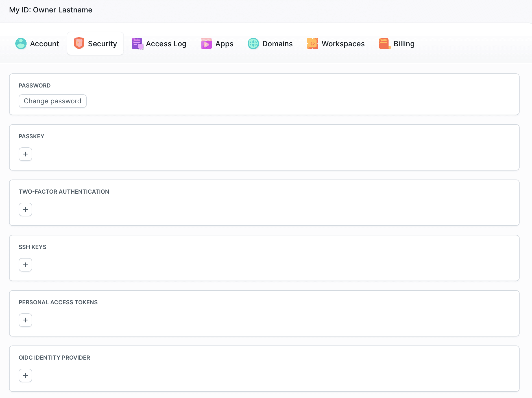Add two-factor authentication method
The height and width of the screenshot is (398, 532).
tap(25, 209)
